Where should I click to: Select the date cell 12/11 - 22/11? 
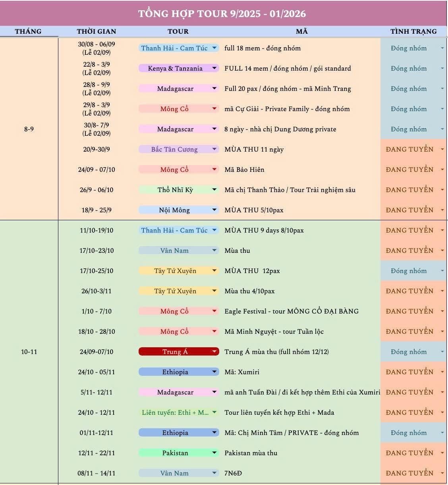(97, 453)
